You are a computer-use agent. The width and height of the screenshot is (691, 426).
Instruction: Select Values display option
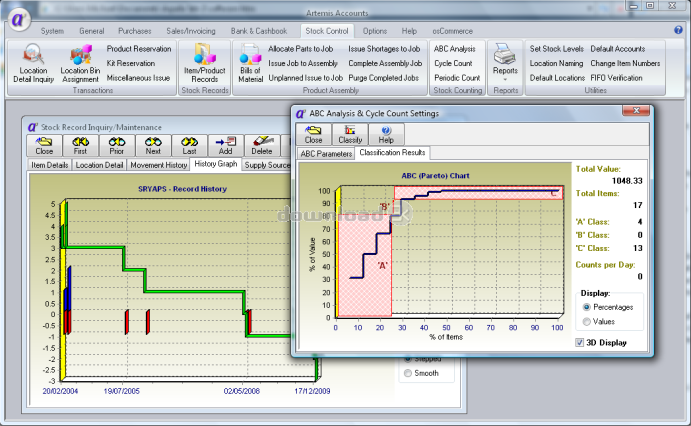(599, 322)
